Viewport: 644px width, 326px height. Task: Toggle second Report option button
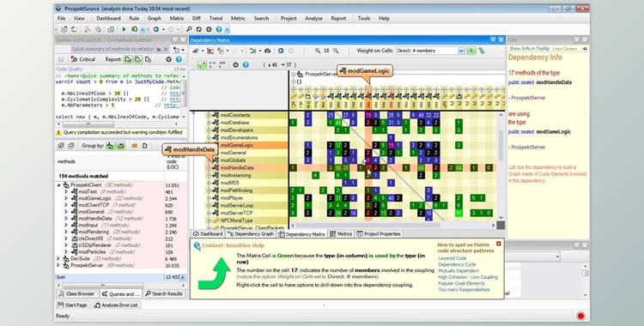(138, 59)
